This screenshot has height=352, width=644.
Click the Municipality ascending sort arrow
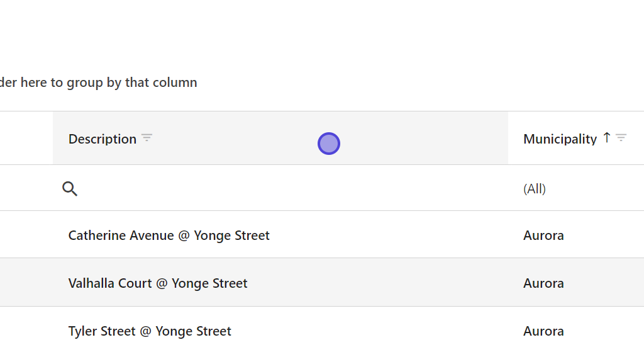click(x=606, y=137)
